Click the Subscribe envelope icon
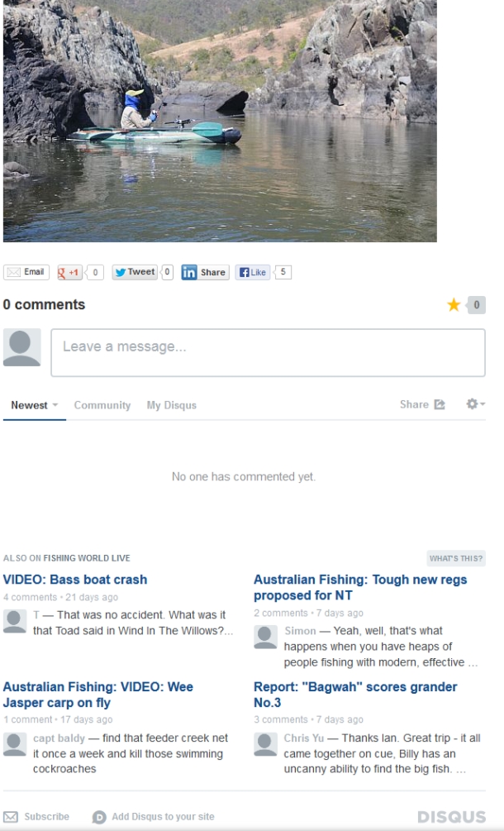Image resolution: width=504 pixels, height=831 pixels. pos(11,817)
